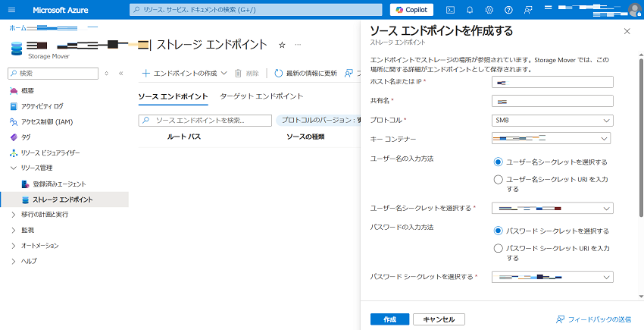644x330 pixels.
Task: Click the Copilot button
Action: point(411,10)
